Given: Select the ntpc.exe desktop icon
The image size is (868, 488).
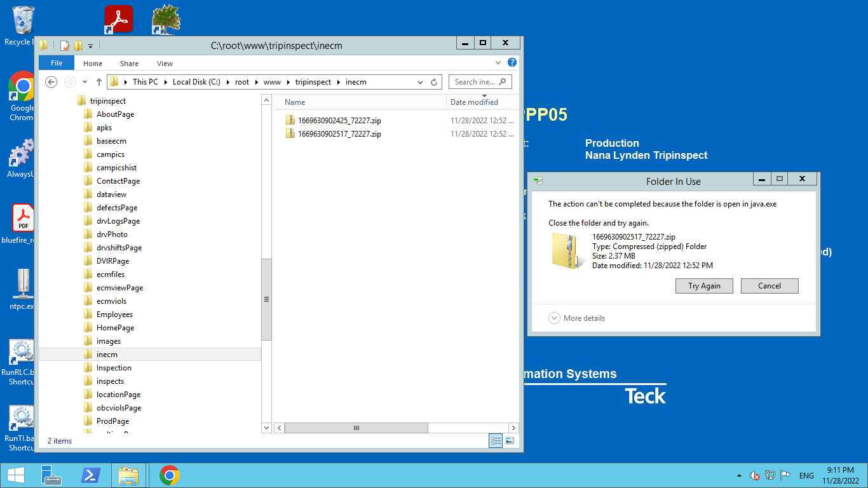Looking at the screenshot, I should point(22,290).
